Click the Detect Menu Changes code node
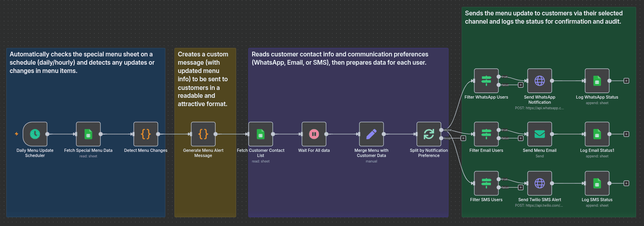 click(x=146, y=134)
